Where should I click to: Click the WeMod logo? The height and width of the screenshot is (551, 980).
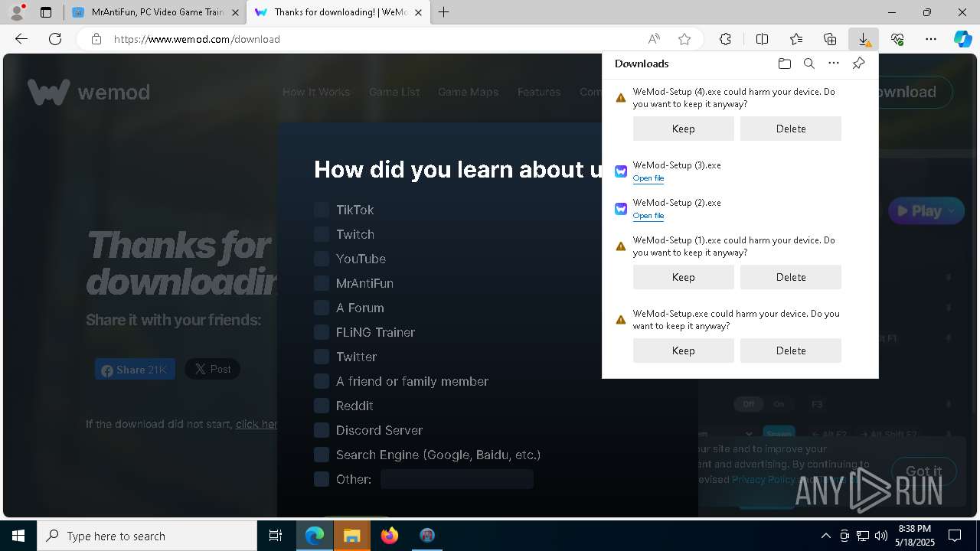[x=89, y=93]
